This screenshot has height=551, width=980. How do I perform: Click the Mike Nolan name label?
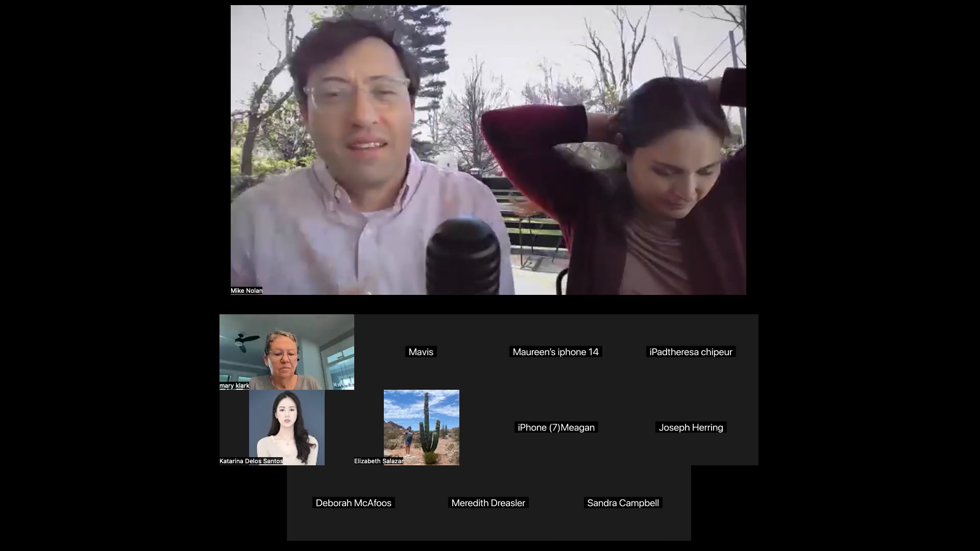pyautogui.click(x=247, y=291)
